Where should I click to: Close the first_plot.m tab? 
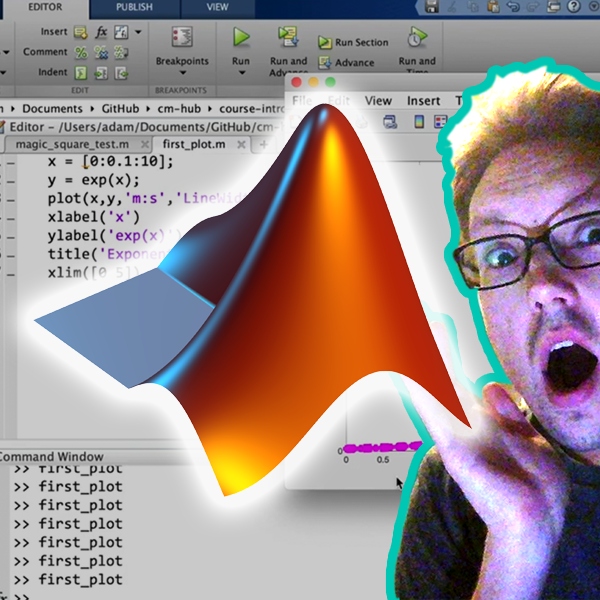[x=241, y=144]
